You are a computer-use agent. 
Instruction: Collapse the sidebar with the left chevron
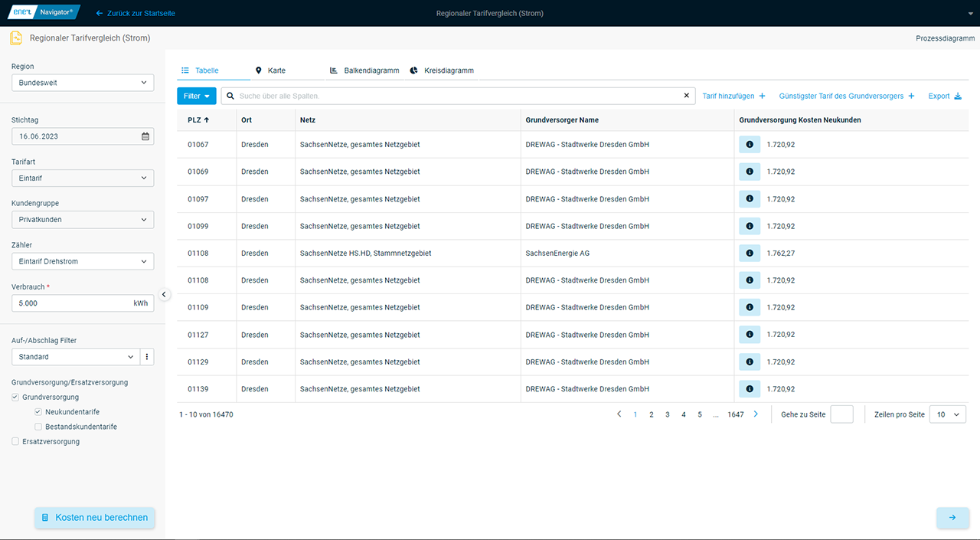point(164,294)
